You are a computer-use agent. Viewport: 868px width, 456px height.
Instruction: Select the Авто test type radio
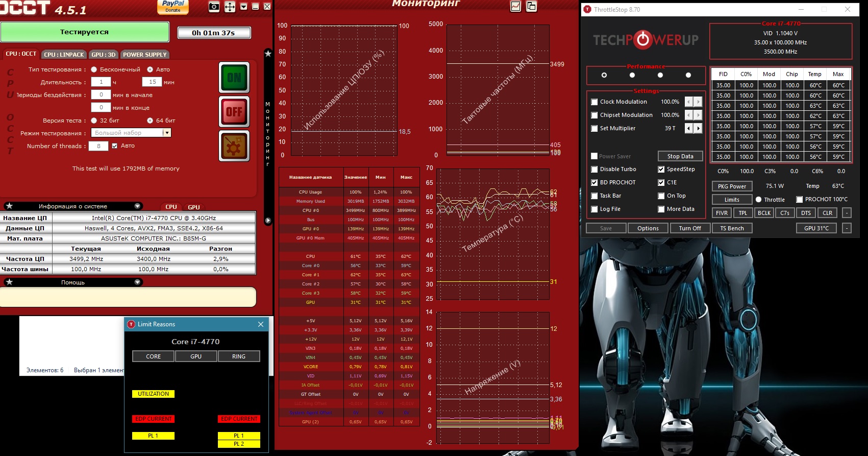coord(150,69)
